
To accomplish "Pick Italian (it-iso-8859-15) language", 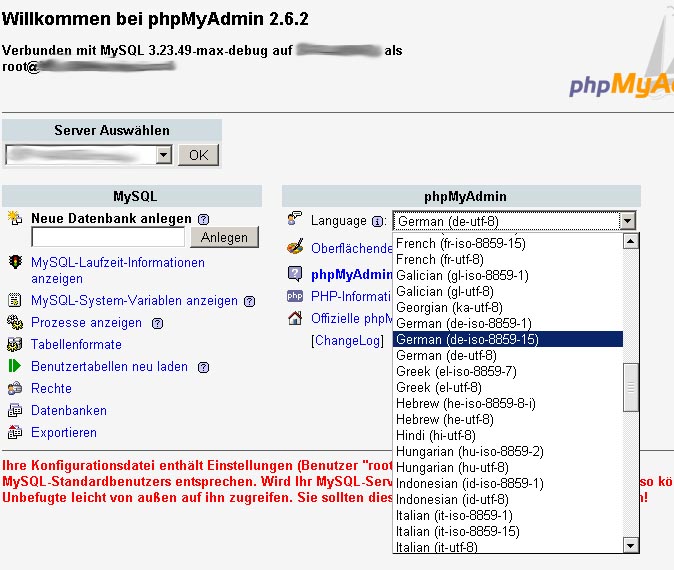I will coord(508,531).
